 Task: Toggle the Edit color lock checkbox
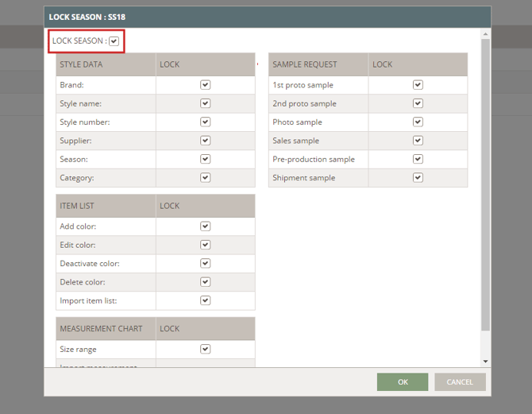click(x=205, y=245)
